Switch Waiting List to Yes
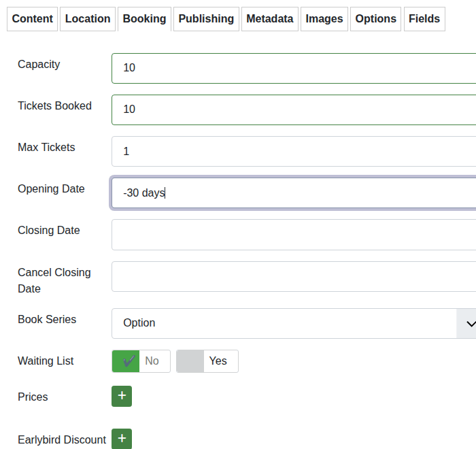The image size is (476, 449). [x=207, y=361]
